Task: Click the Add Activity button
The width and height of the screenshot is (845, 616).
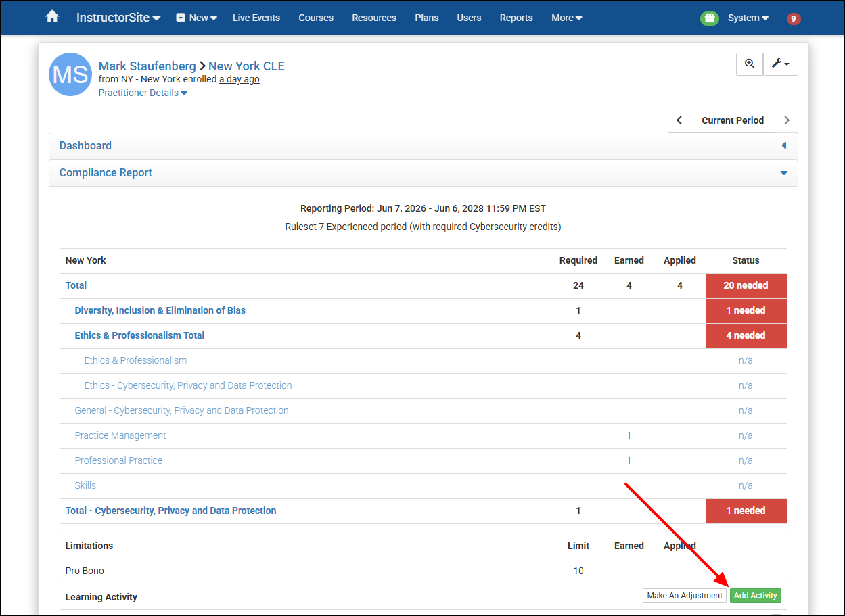Action: 756,596
